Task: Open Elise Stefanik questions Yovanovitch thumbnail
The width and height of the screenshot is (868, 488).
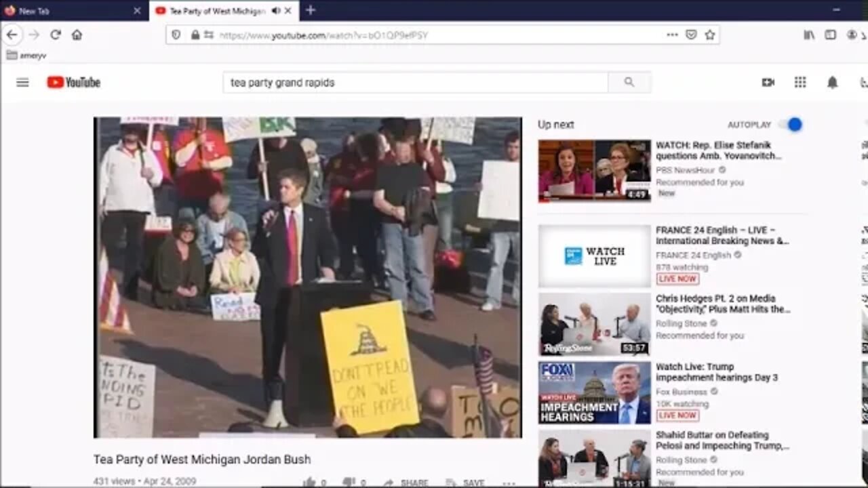Action: (x=595, y=171)
